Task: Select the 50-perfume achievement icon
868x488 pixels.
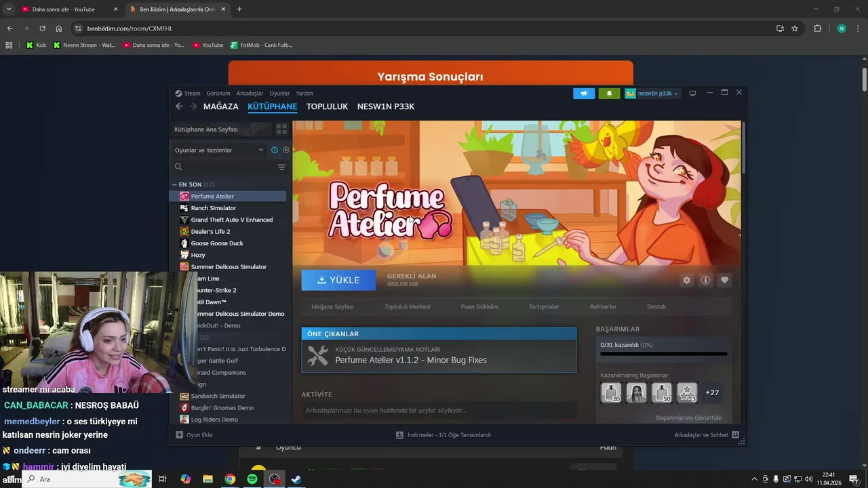Action: [x=662, y=392]
